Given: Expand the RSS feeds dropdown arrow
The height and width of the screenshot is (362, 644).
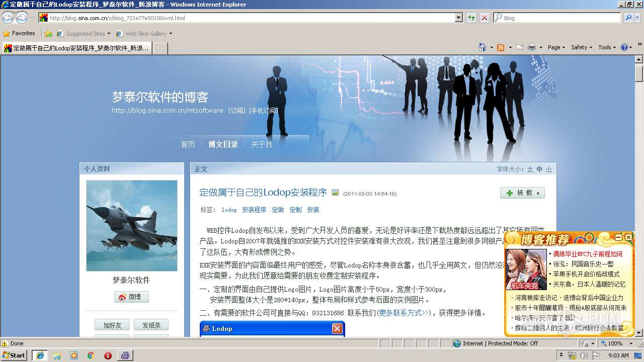Looking at the screenshot, I should (x=510, y=47).
